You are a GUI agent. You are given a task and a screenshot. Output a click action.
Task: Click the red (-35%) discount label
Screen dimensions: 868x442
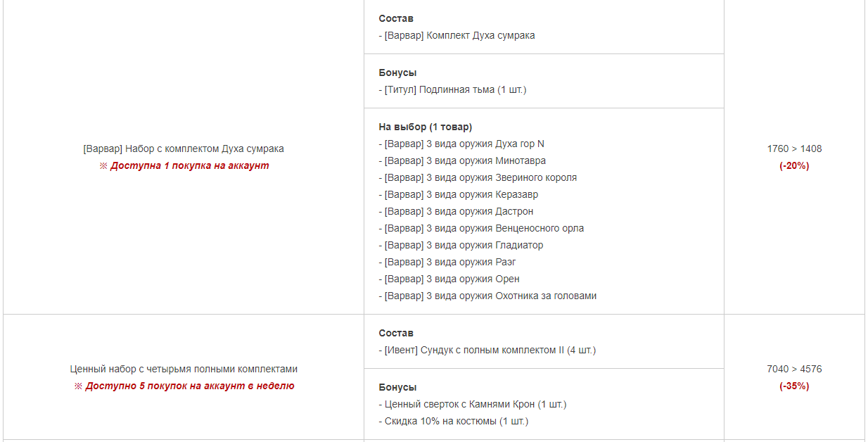794,386
